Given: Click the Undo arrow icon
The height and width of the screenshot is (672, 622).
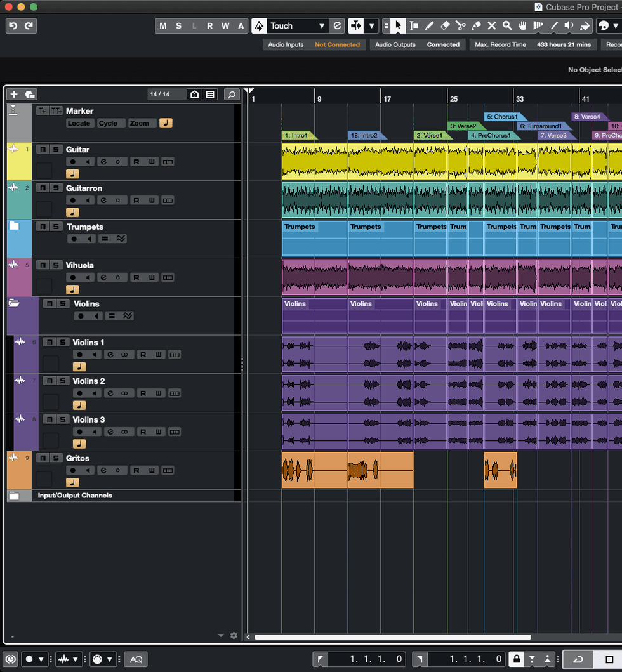Looking at the screenshot, I should pyautogui.click(x=13, y=26).
